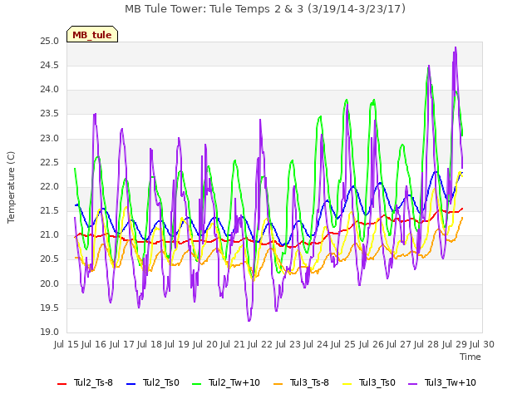532x399 pixels.
Task: Click the Jul 22 x-axis label
Action: click(260, 344)
